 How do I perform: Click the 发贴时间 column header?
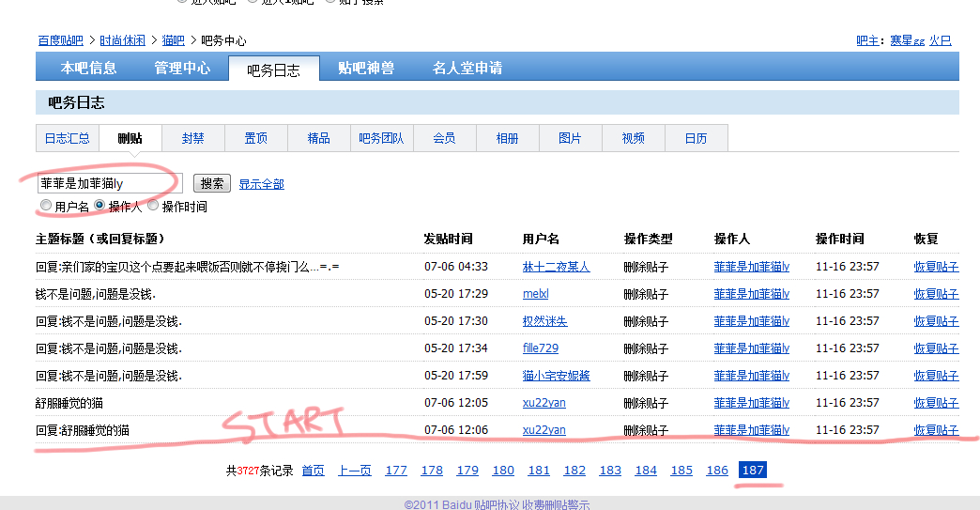click(449, 239)
